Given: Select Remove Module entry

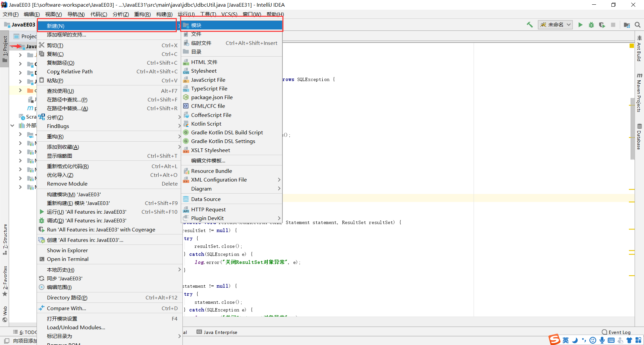Looking at the screenshot, I should coord(109,184).
